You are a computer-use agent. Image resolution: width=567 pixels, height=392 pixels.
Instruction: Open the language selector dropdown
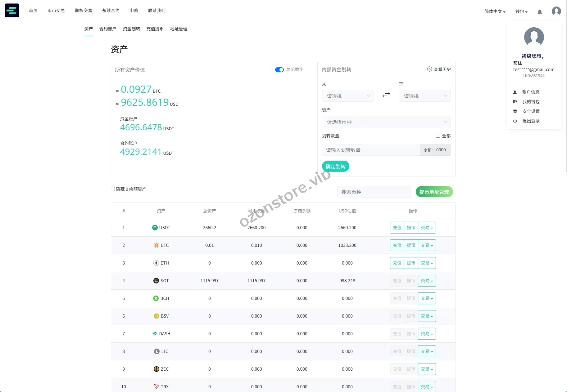coord(495,11)
